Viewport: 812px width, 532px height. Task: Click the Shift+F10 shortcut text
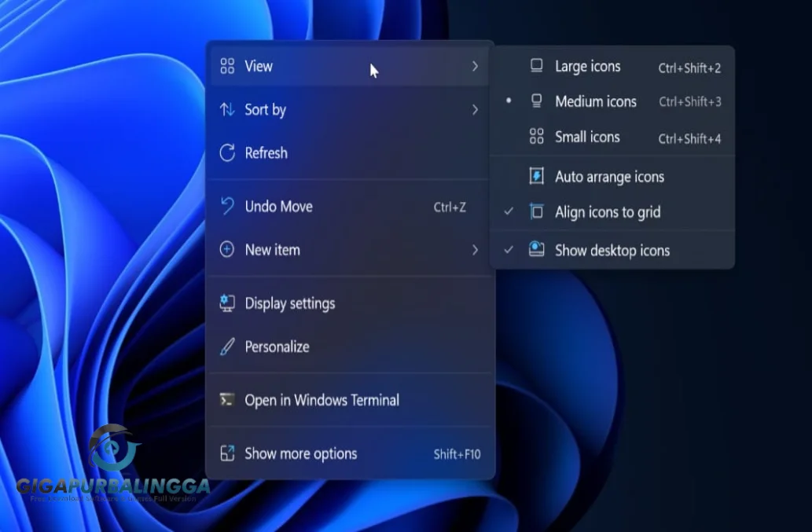click(x=457, y=454)
